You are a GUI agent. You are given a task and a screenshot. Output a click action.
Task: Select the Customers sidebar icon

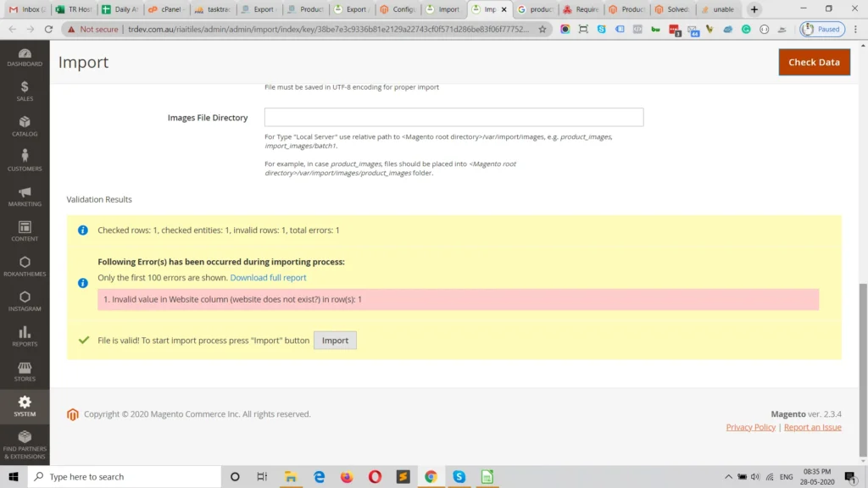[x=25, y=161]
